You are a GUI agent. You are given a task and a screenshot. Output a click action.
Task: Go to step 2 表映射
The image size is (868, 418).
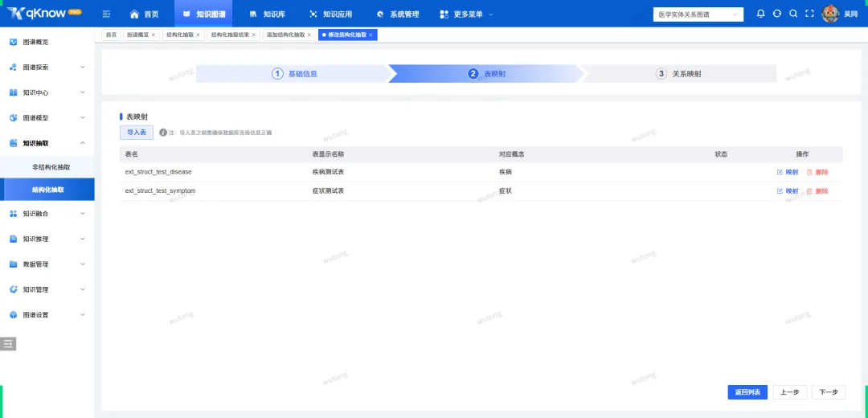[x=486, y=74]
